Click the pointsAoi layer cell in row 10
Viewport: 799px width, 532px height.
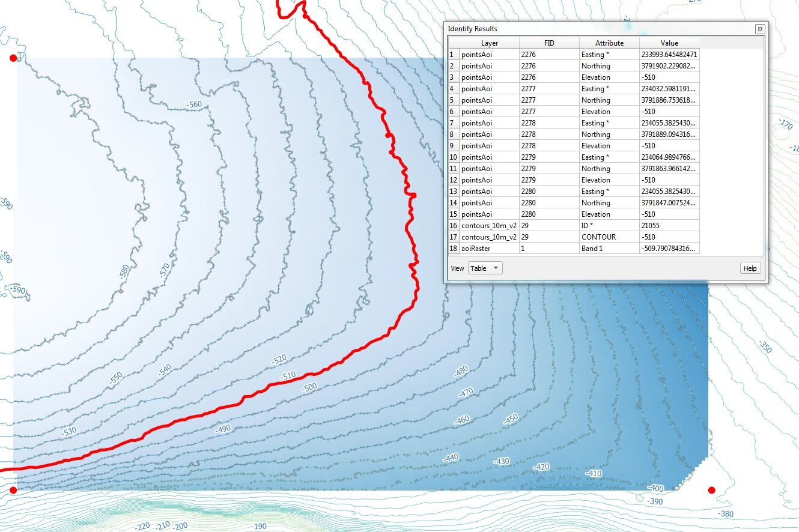tap(490, 157)
